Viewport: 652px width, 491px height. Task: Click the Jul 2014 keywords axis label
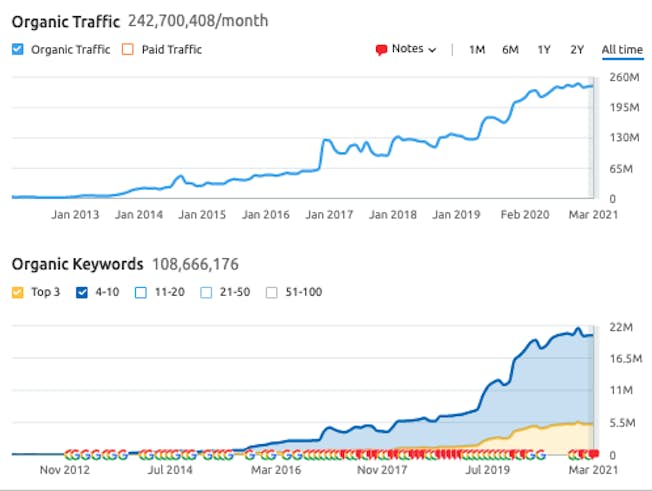pyautogui.click(x=170, y=470)
